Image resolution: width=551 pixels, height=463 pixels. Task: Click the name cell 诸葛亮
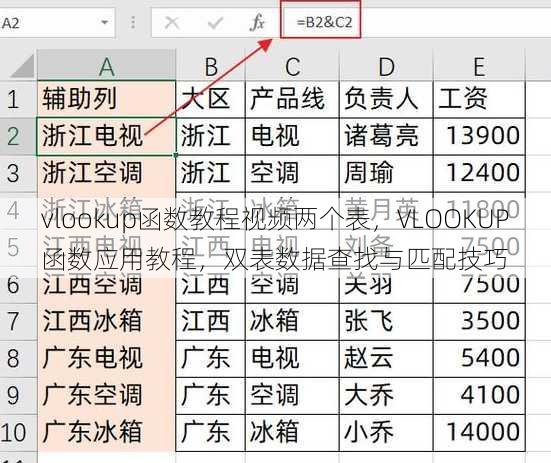tap(386, 136)
